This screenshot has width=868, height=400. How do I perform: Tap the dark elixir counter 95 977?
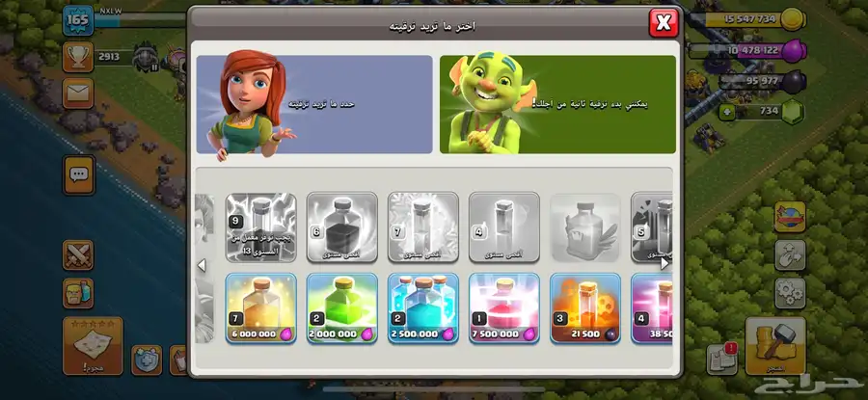pyautogui.click(x=762, y=82)
